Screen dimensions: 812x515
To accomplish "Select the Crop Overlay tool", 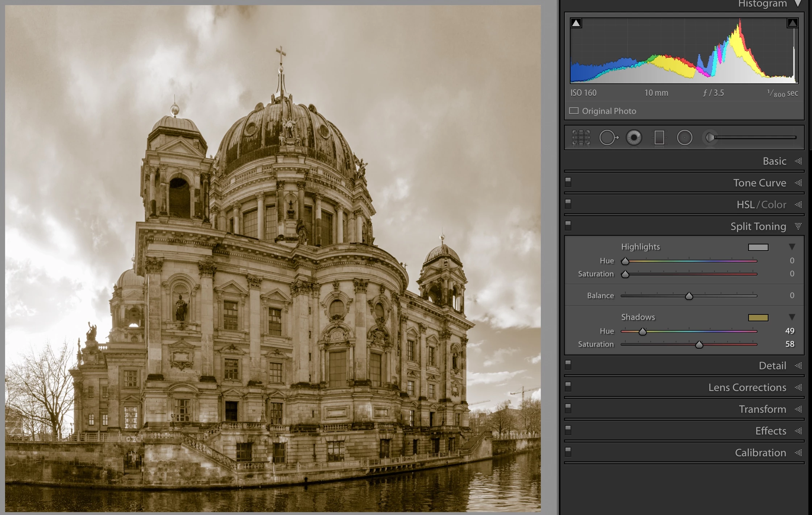I will [x=581, y=138].
